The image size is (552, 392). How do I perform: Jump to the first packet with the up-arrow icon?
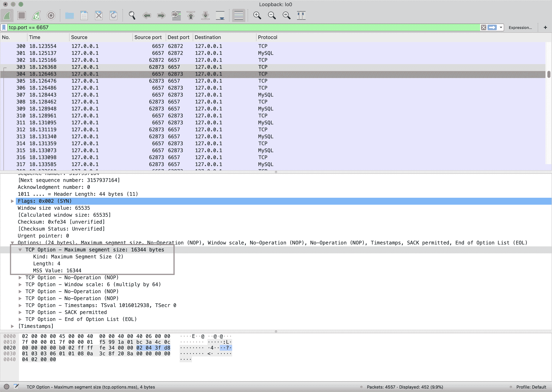pos(191,16)
